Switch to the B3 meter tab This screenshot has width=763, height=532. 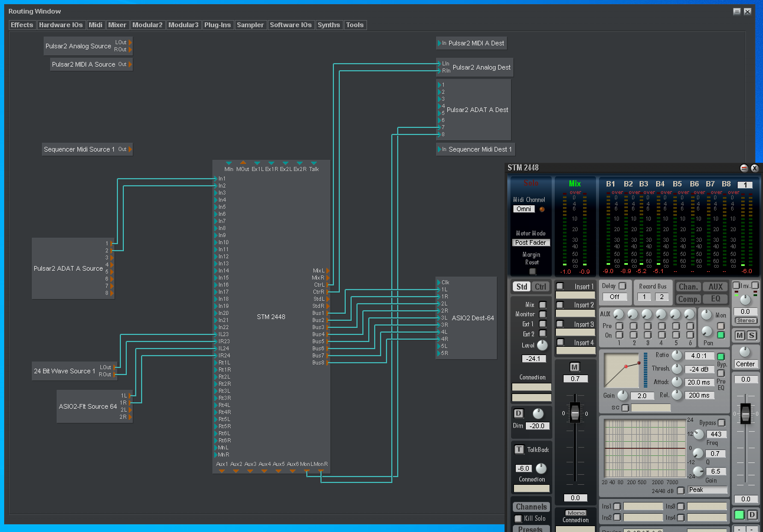pos(644,183)
